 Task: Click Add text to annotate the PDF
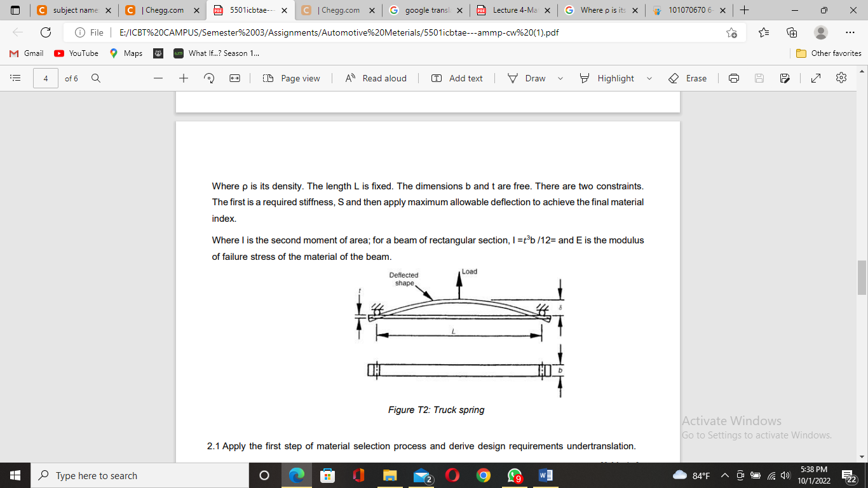[x=457, y=78]
